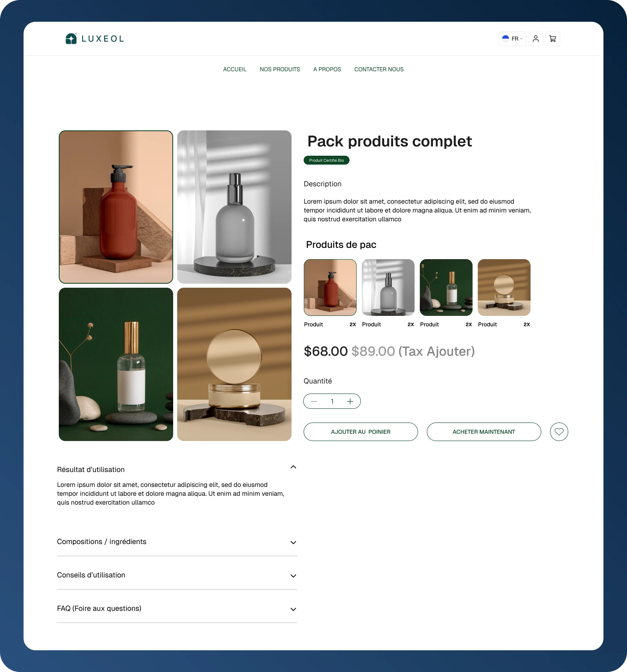This screenshot has height=672, width=627.
Task: Click the AJOUTER AU POINIER button
Action: [x=361, y=432]
